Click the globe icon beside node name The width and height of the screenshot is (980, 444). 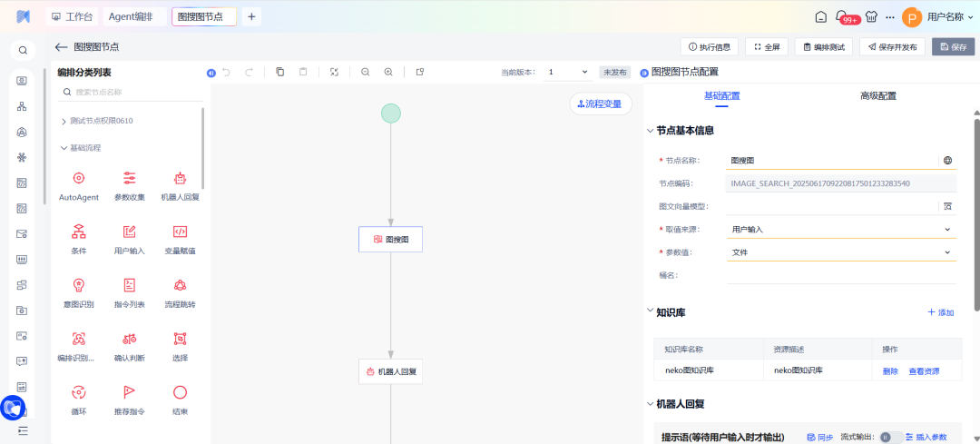[x=947, y=161]
